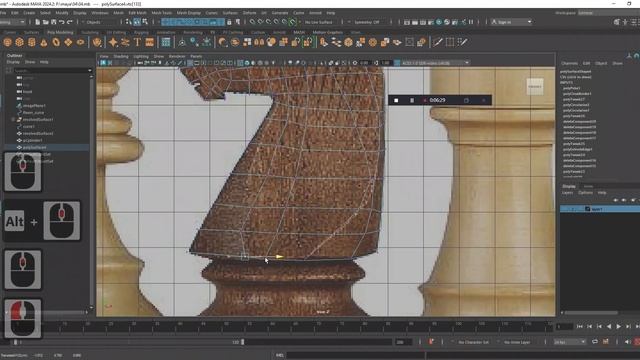
Task: Toggle Make Live surface magnet icon
Action: [293, 22]
